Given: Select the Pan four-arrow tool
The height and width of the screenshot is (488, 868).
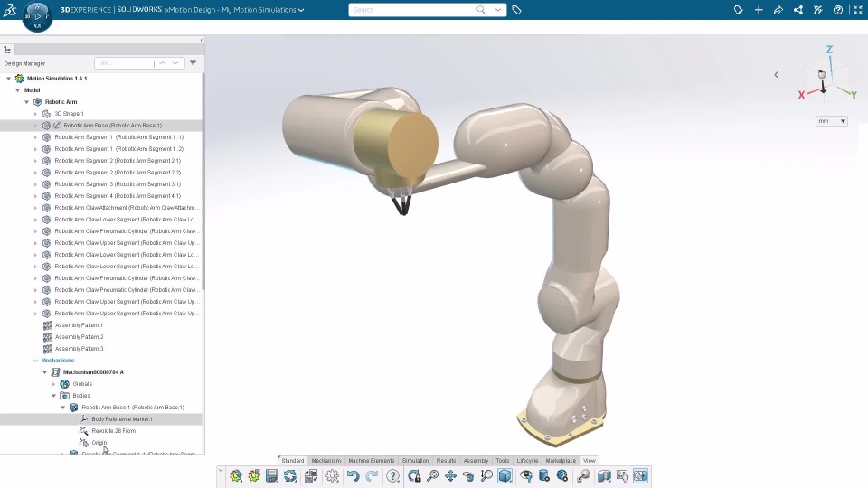Looking at the screenshot, I should pyautogui.click(x=450, y=476).
